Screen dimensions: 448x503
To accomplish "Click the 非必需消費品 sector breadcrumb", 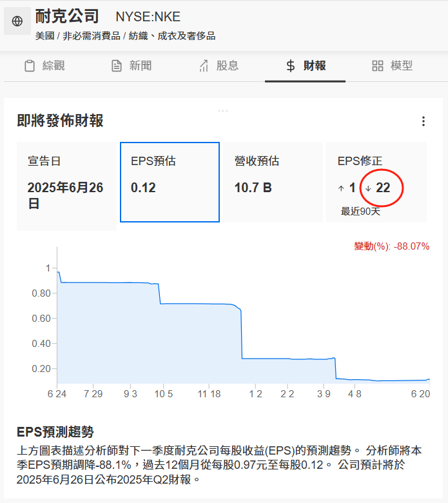I will [92, 36].
